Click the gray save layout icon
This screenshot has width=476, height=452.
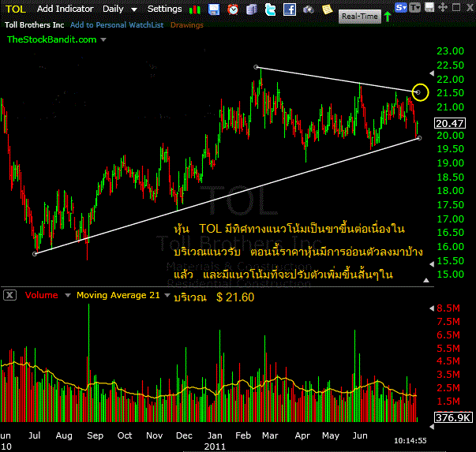click(429, 7)
